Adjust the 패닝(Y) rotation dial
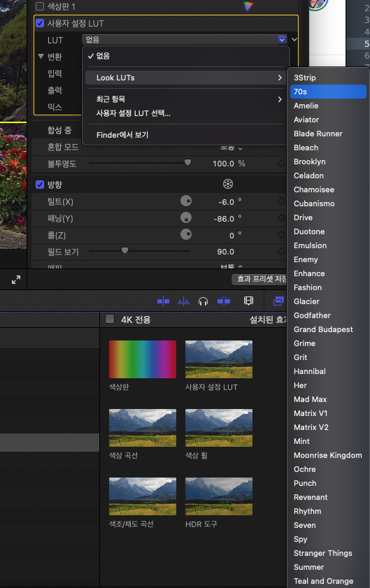 186,218
